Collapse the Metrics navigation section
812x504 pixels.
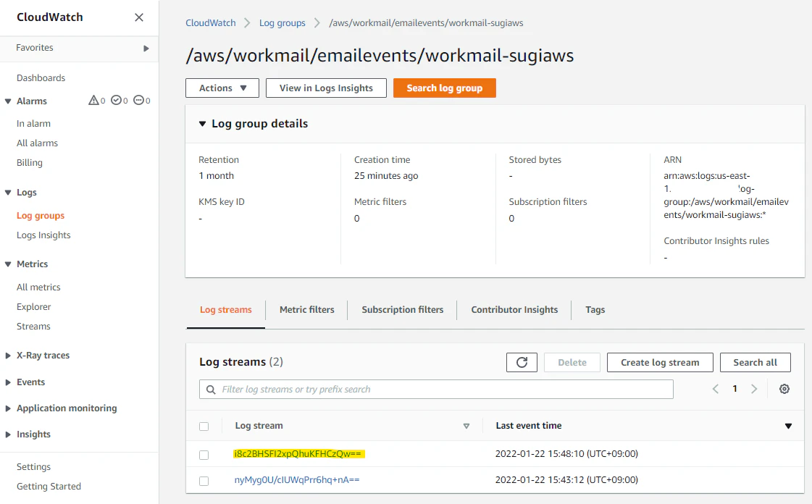pyautogui.click(x=8, y=264)
